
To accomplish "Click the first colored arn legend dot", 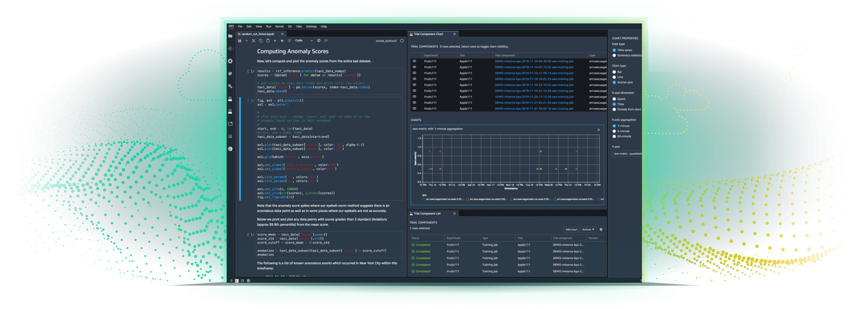I will (423, 199).
